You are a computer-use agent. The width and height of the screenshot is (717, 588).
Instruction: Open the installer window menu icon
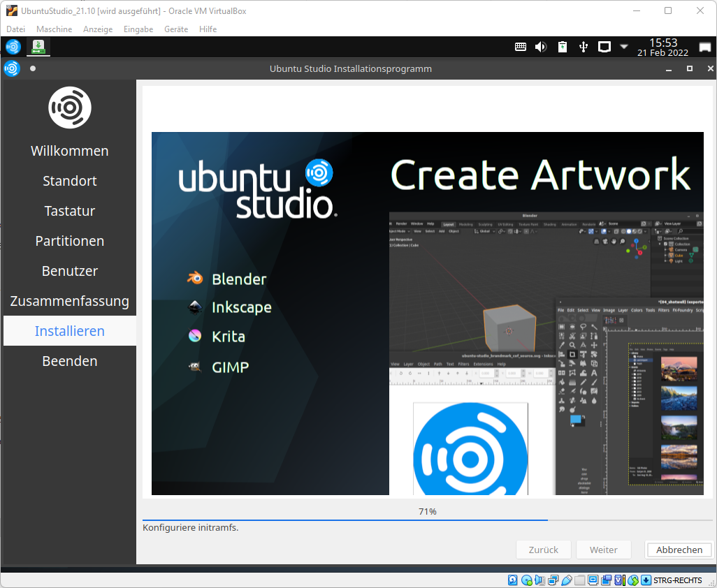point(12,68)
